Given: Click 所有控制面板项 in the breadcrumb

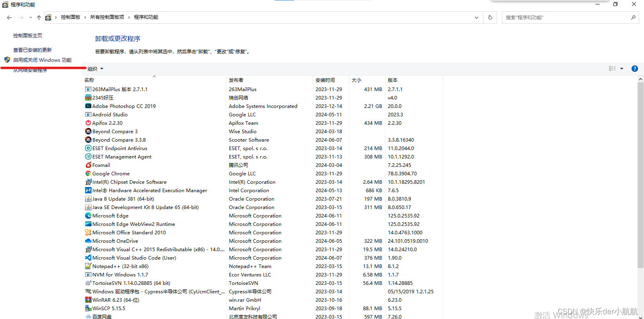Looking at the screenshot, I should [x=107, y=17].
